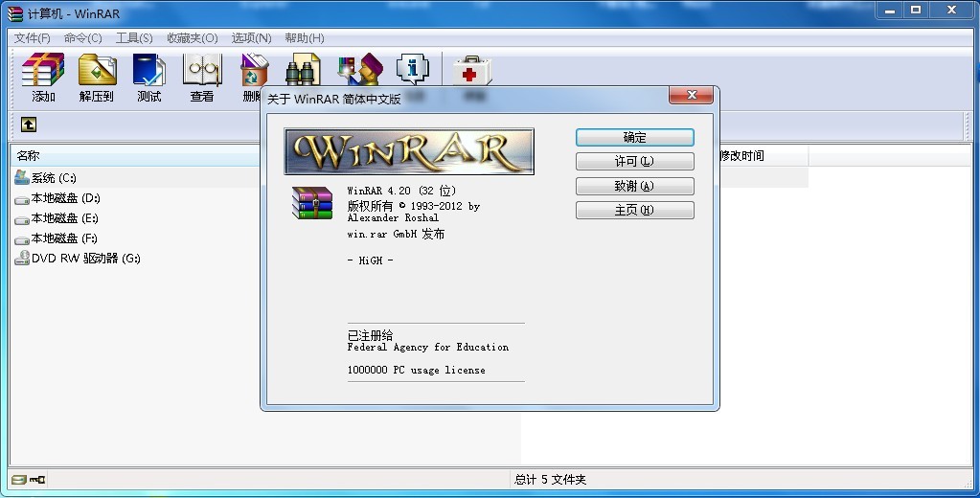This screenshot has width=980, height=498.
Task: Open the 工具(S) menu
Action: [x=134, y=38]
